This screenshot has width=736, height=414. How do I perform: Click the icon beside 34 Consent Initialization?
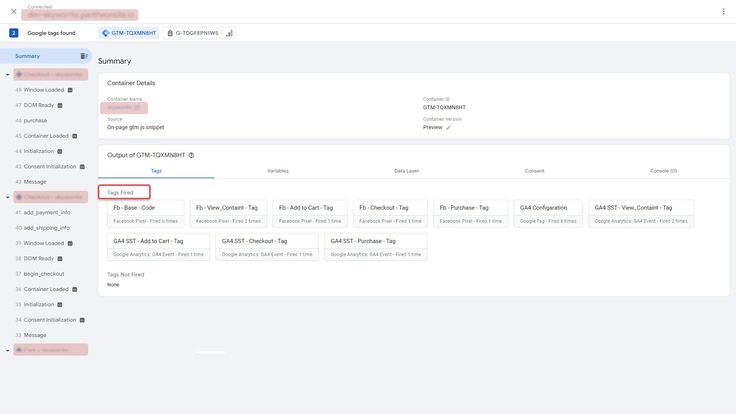tap(82, 320)
